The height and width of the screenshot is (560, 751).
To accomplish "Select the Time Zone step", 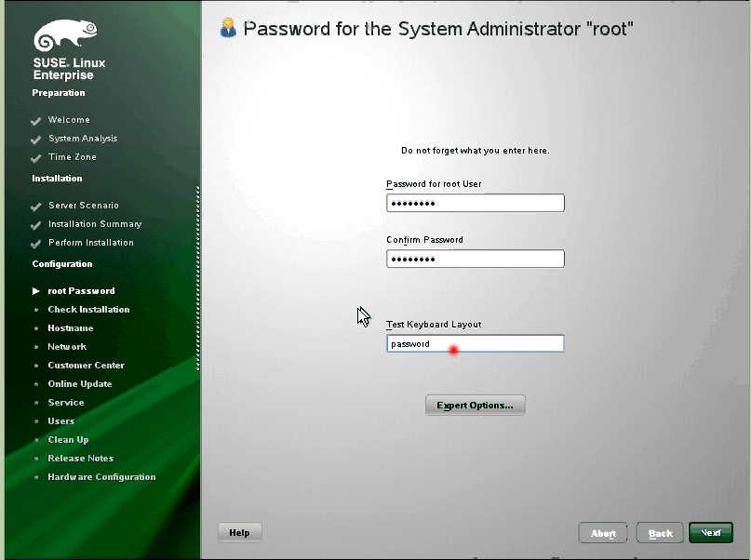I will point(73,157).
